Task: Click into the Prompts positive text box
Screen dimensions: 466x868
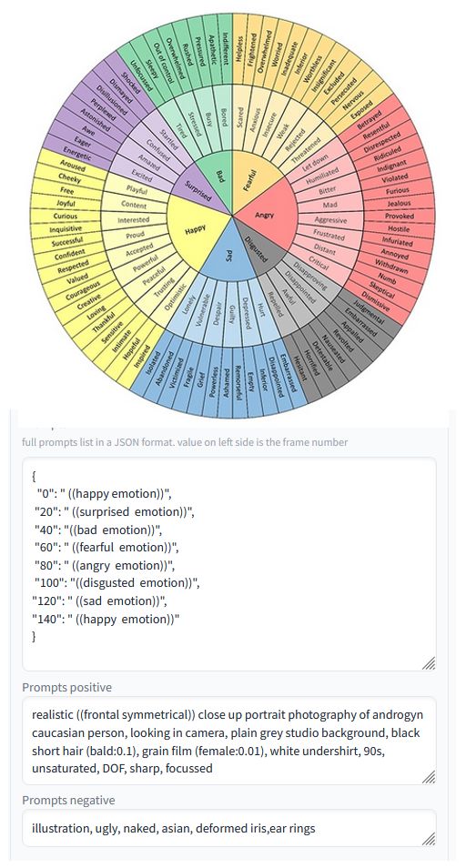Action: coord(229,741)
